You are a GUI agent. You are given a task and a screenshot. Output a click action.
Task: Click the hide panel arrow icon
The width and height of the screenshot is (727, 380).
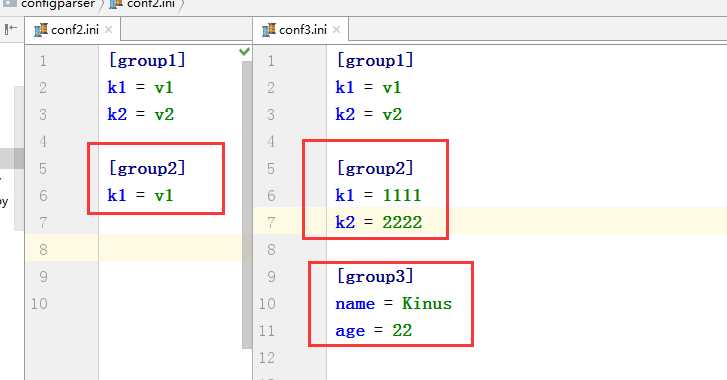tap(11, 29)
